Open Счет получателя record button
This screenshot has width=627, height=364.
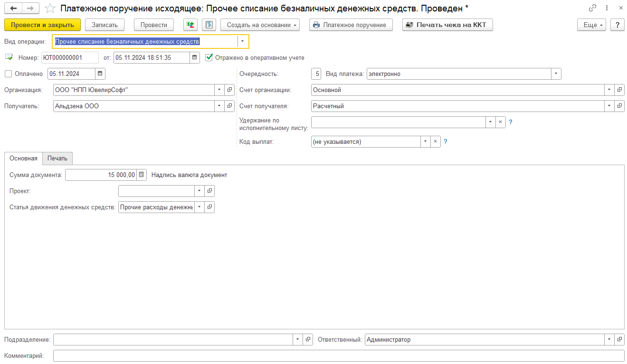pos(619,106)
